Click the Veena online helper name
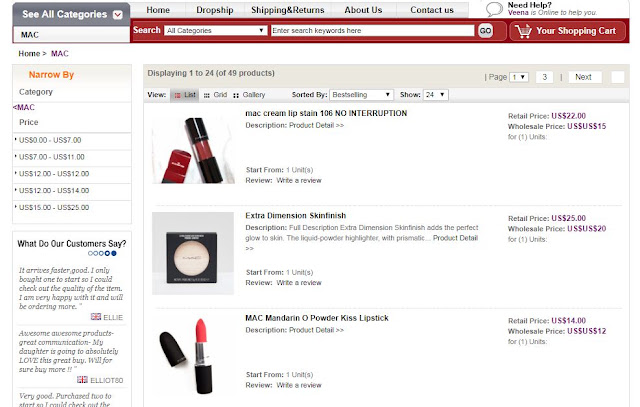640x407 pixels. click(x=518, y=13)
